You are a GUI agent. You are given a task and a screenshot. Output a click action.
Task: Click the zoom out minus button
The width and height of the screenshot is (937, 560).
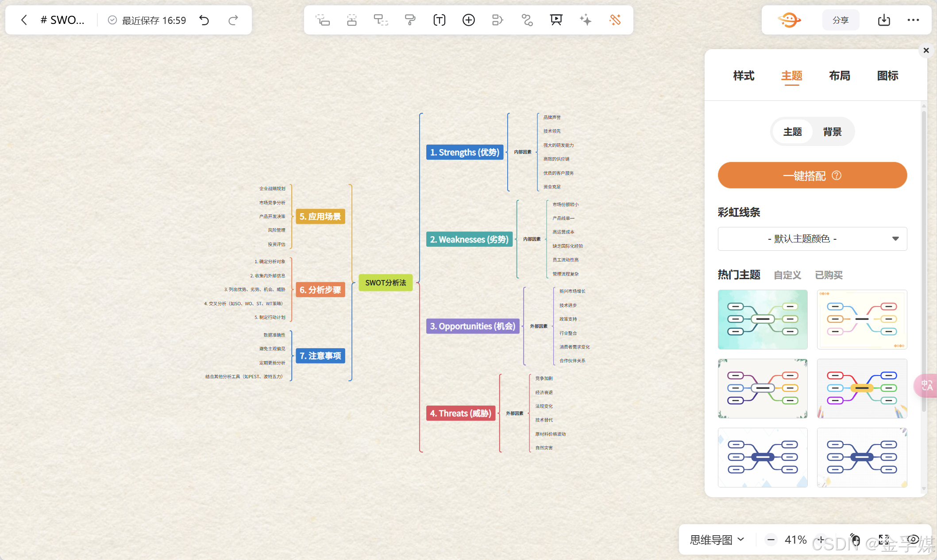pos(771,540)
